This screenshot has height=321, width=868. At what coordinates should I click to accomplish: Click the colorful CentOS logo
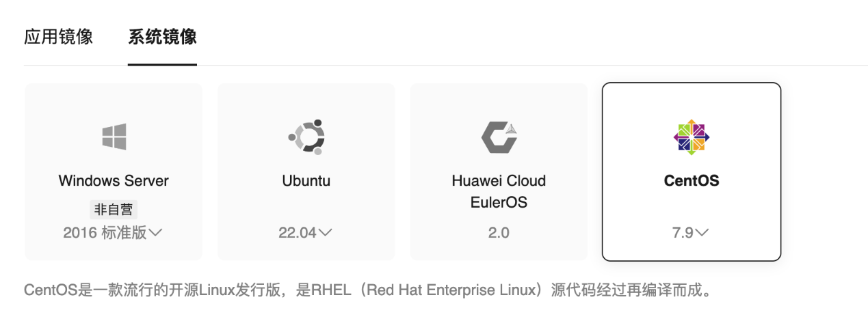tap(691, 137)
